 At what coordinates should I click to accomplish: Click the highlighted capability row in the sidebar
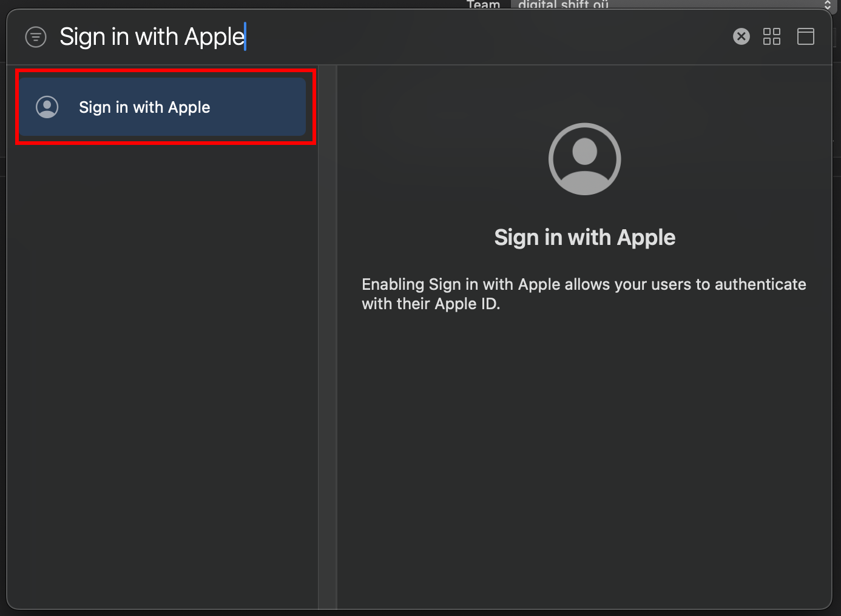(164, 107)
